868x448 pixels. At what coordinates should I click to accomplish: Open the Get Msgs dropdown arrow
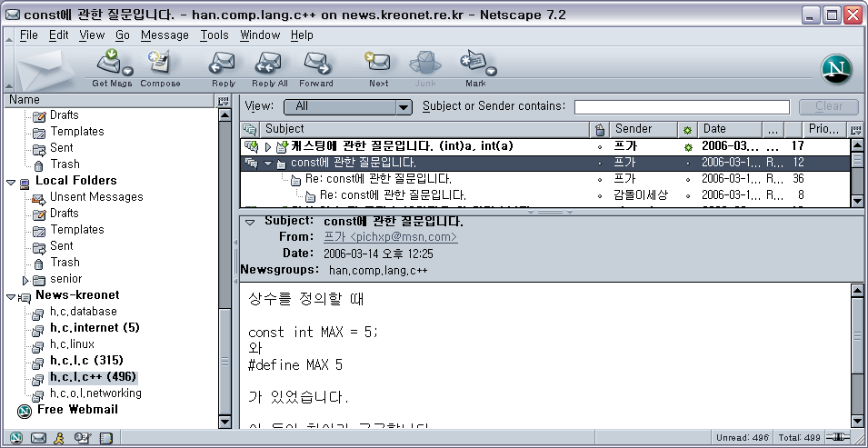(128, 71)
